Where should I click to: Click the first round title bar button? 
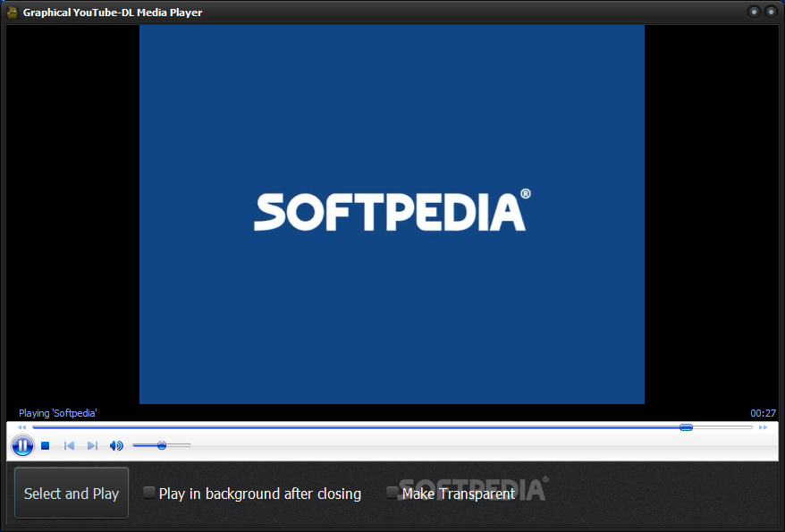click(x=754, y=12)
